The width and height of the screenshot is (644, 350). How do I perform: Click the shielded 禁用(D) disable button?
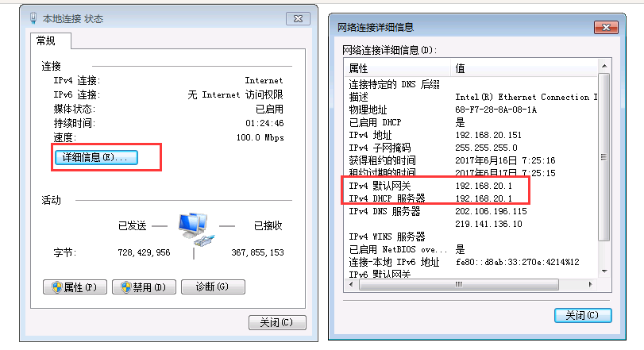[144, 287]
